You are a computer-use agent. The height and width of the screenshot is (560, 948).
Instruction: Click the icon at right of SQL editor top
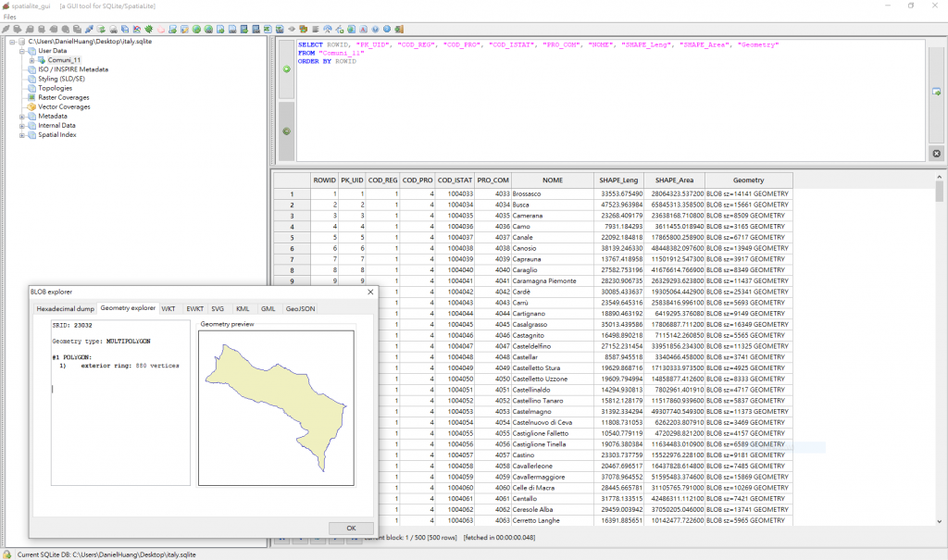tap(937, 92)
